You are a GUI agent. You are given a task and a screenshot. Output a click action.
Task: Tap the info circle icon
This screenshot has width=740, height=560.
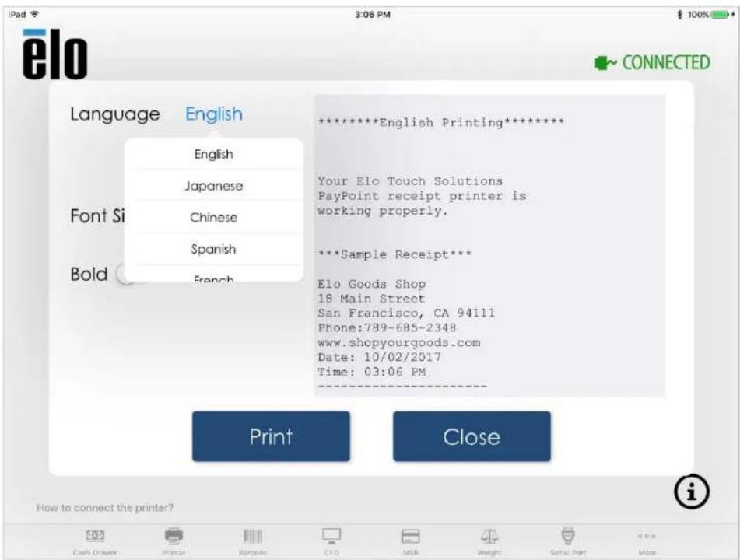(x=692, y=492)
